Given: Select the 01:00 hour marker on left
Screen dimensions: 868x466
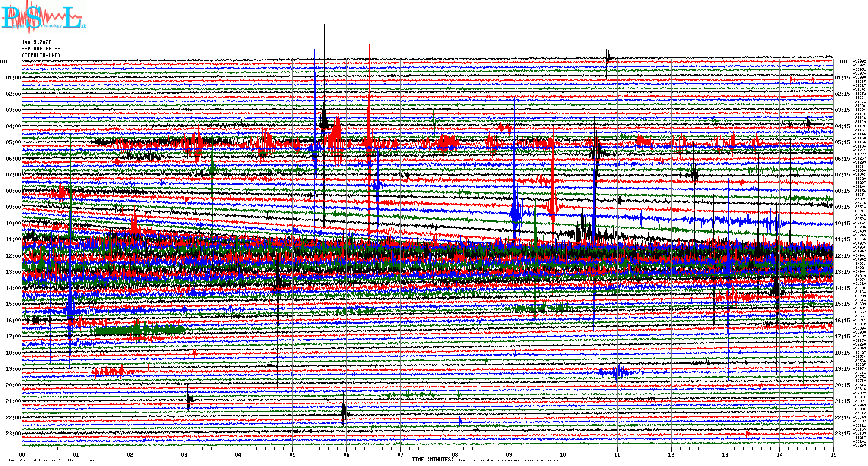Looking at the screenshot, I should pos(13,78).
